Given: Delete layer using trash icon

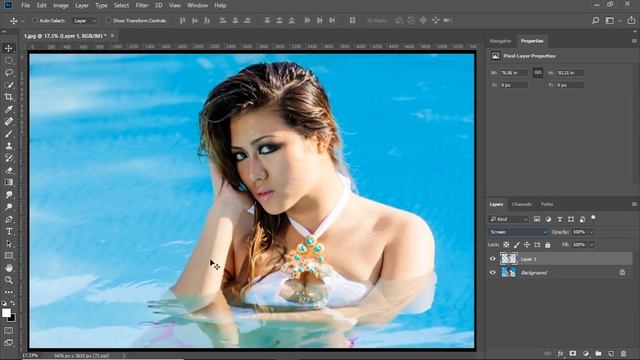Looking at the screenshot, I should [623, 353].
